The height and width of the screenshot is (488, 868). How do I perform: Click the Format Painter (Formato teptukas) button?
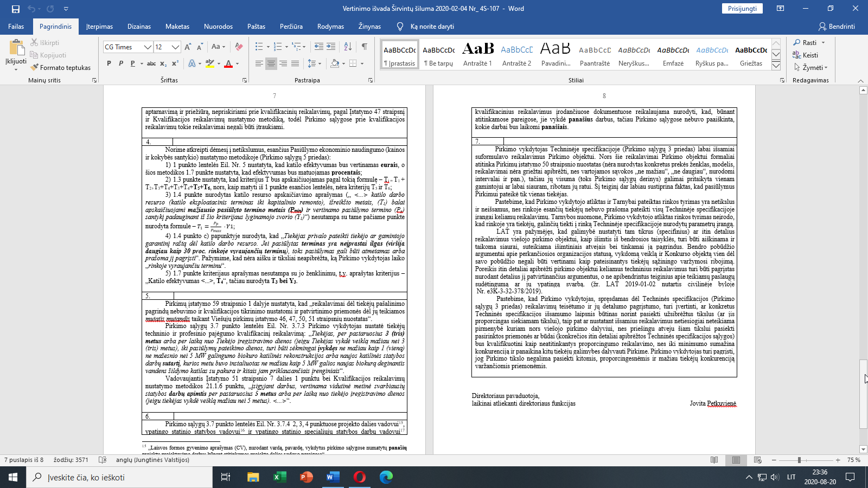(x=61, y=68)
